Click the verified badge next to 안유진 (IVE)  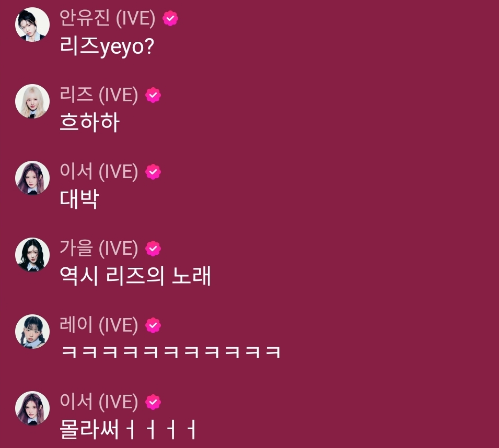coord(170,18)
